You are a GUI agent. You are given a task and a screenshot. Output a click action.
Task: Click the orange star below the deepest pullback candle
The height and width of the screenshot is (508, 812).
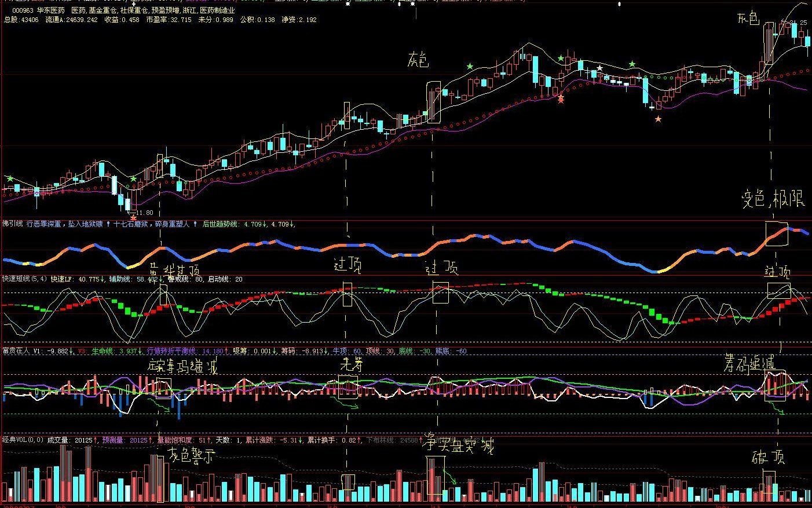[x=658, y=119]
